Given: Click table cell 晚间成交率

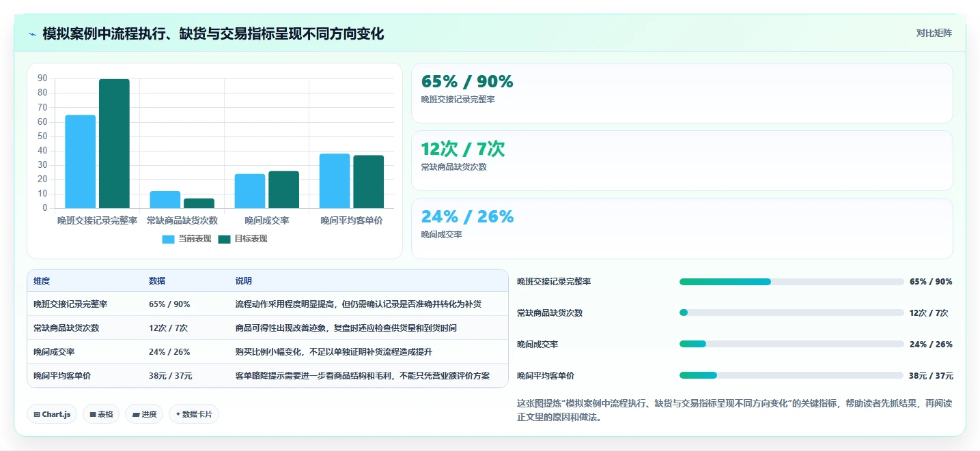Looking at the screenshot, I should tap(54, 352).
